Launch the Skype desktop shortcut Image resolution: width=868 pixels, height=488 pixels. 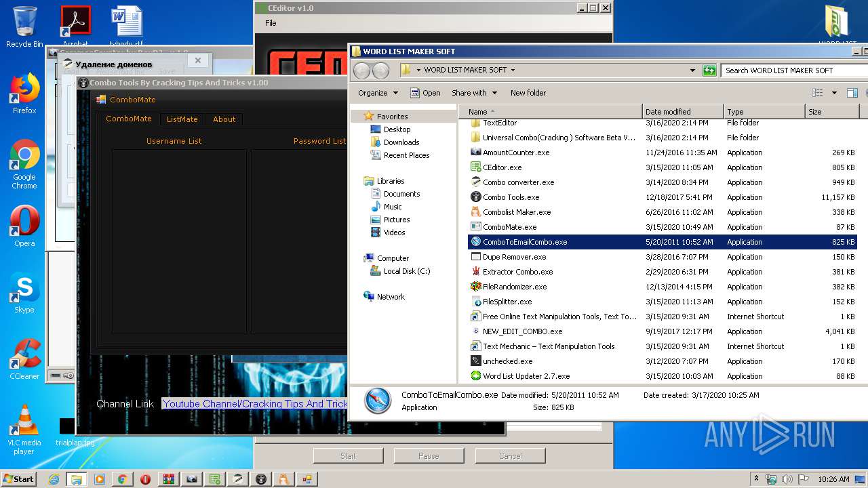24,293
